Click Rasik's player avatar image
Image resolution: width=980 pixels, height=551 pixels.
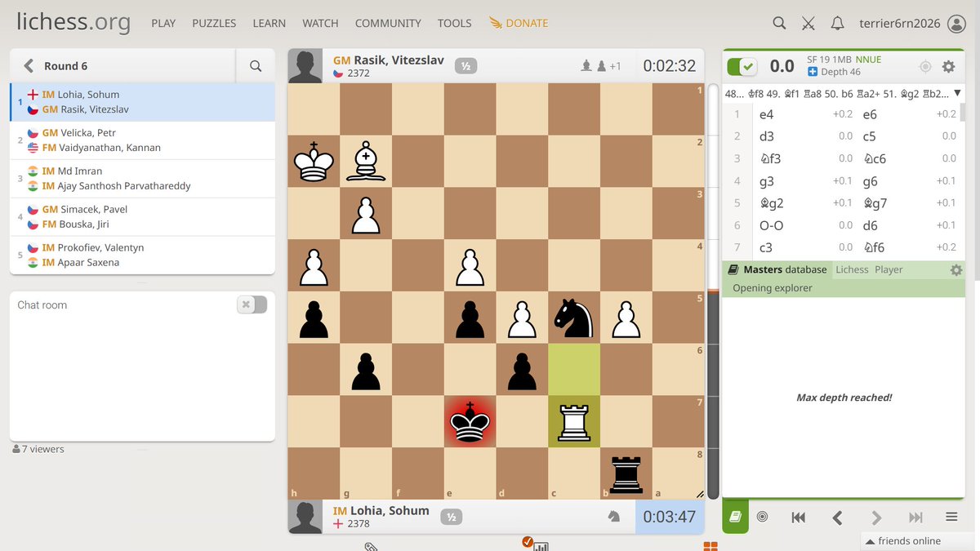[x=305, y=66]
